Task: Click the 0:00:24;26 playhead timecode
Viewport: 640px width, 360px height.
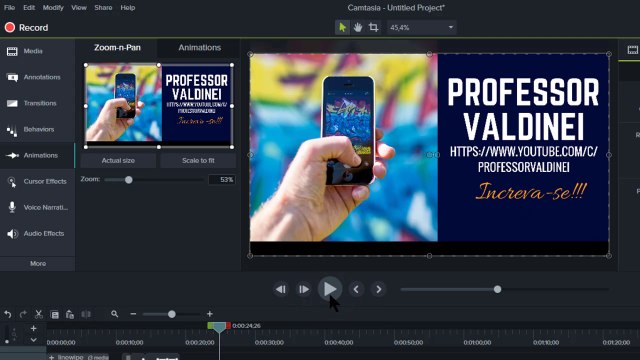Action: [246, 326]
